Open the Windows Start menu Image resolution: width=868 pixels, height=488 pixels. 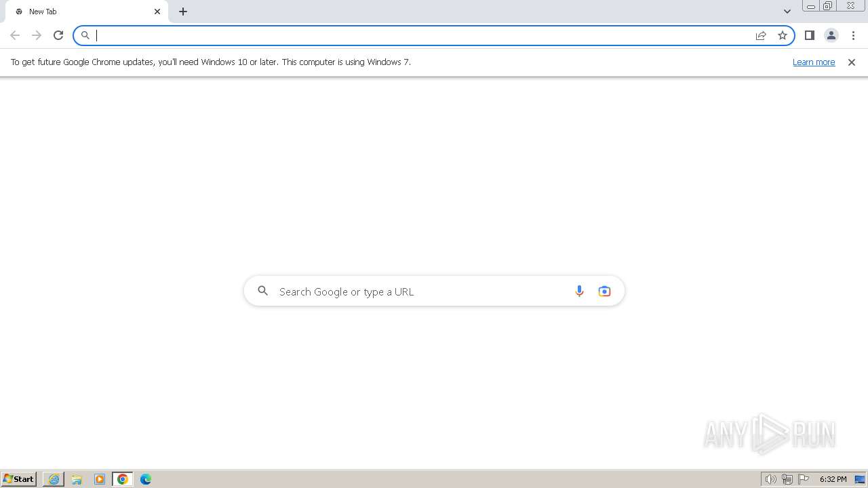click(x=19, y=479)
